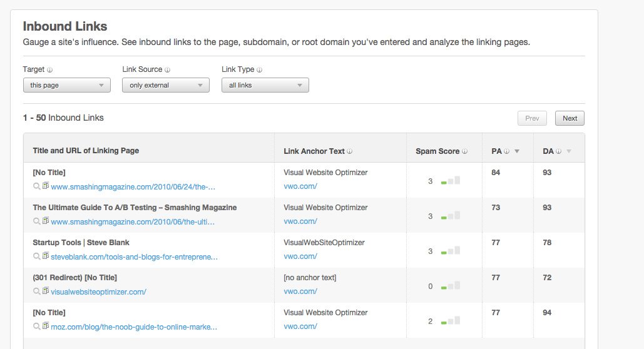The height and width of the screenshot is (349, 644).
Task: Open the Link Source dropdown set to only external
Action: pyautogui.click(x=165, y=85)
